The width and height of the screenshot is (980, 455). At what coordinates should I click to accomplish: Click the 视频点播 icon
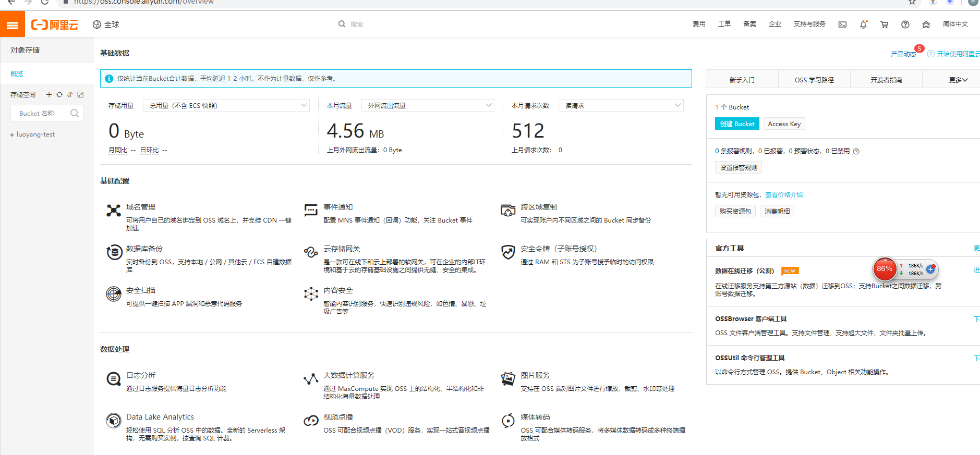point(311,421)
